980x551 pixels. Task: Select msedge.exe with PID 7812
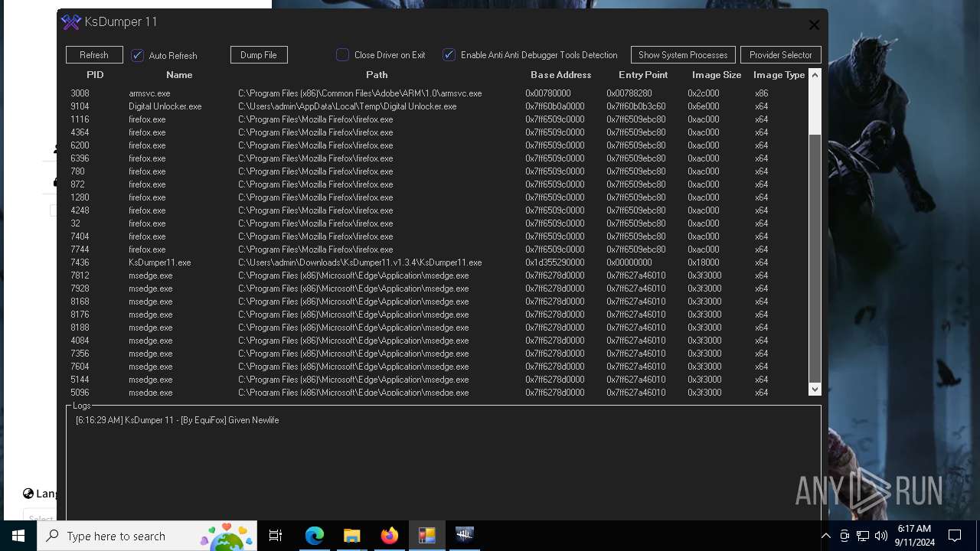[x=436, y=275]
